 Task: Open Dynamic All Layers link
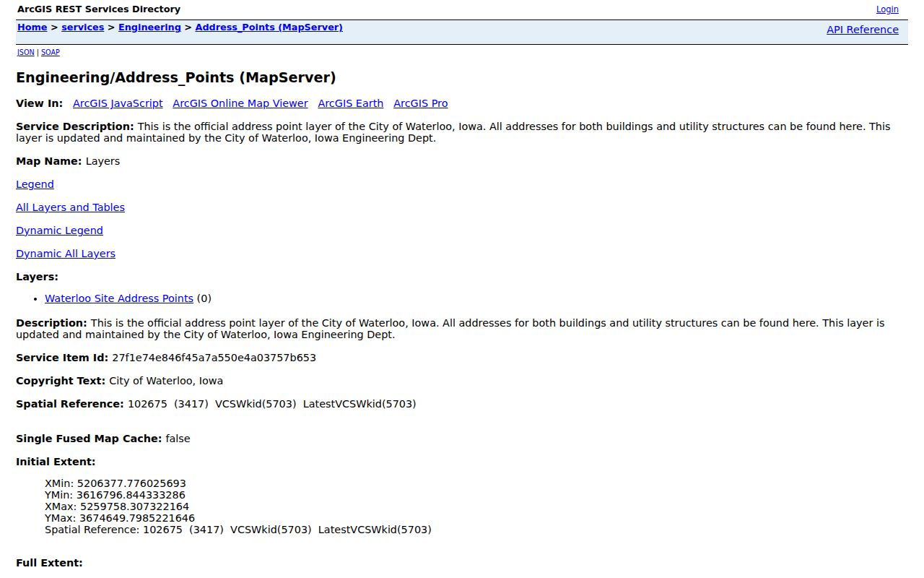click(x=66, y=254)
